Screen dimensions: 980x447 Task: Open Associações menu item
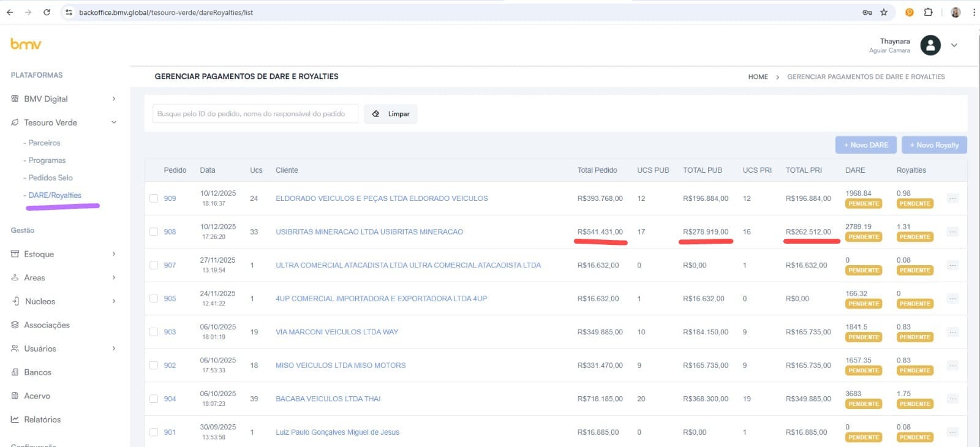47,325
